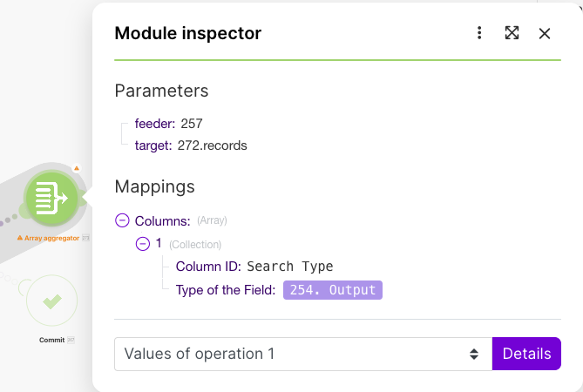Open the Values of operation 1 dropdown

[302, 354]
